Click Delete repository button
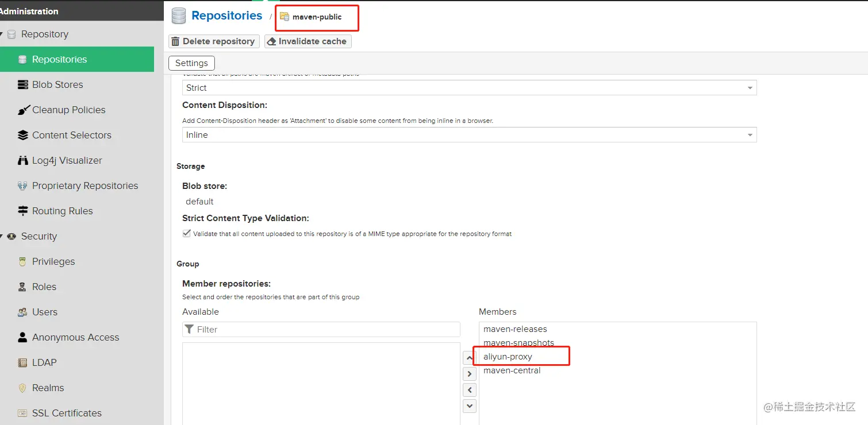This screenshot has width=868, height=425. tap(214, 41)
